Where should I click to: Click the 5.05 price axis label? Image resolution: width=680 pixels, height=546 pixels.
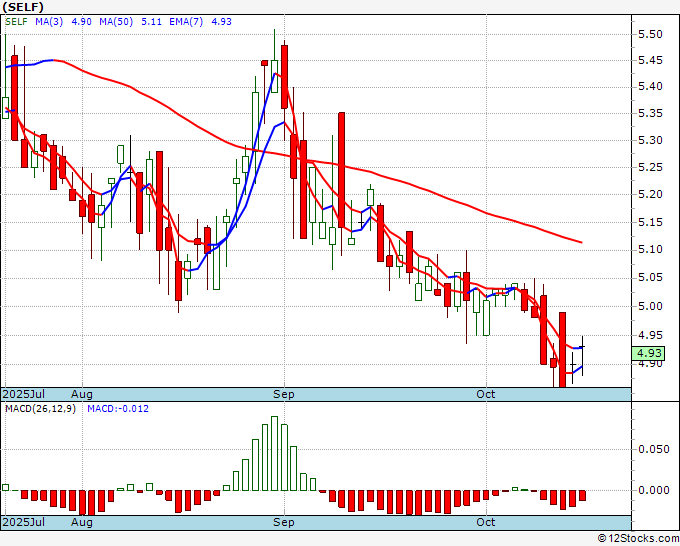pyautogui.click(x=651, y=278)
